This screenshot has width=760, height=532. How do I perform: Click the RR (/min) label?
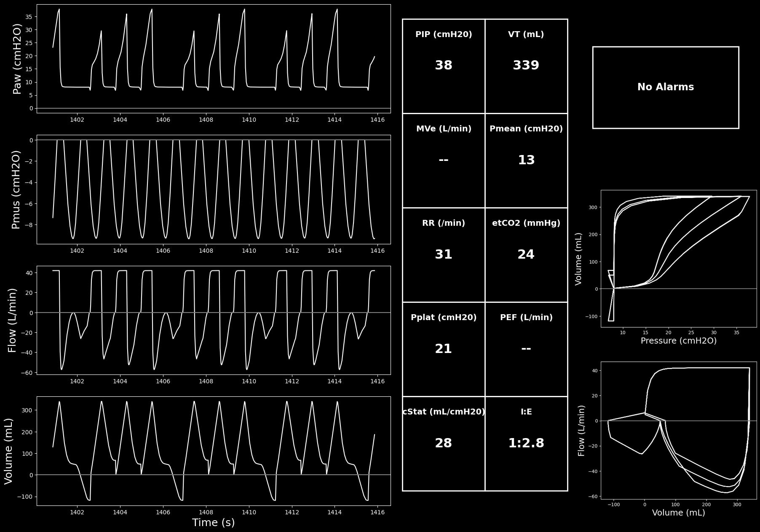(x=444, y=223)
